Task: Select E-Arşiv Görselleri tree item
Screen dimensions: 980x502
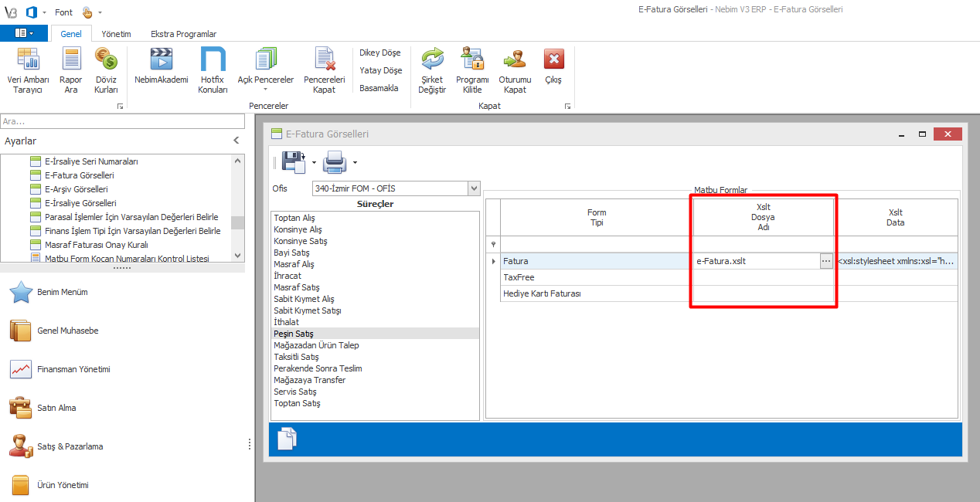Action: [76, 189]
